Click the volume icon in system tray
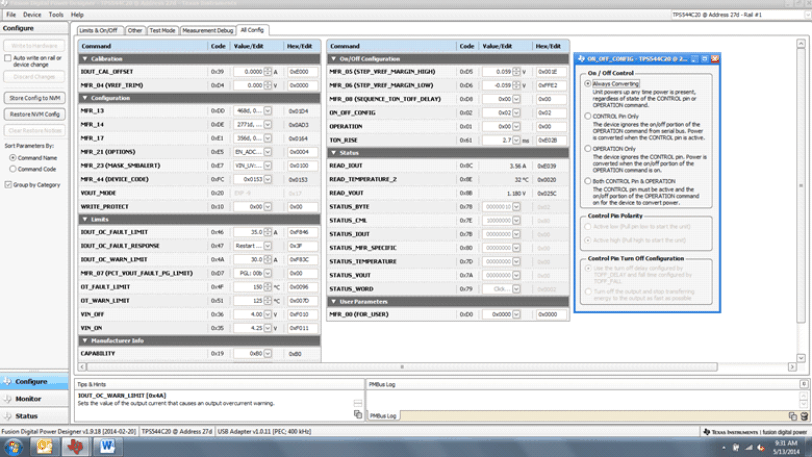812x457 pixels. (x=761, y=448)
